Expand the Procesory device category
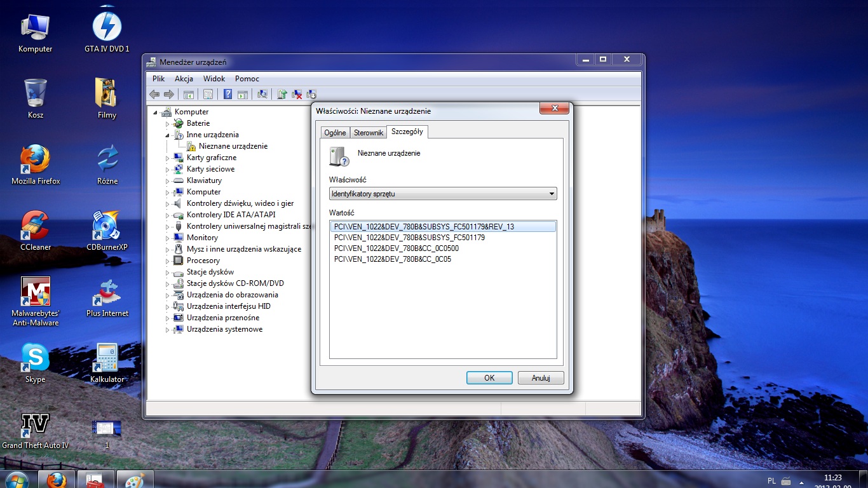This screenshot has height=488, width=868. click(168, 261)
